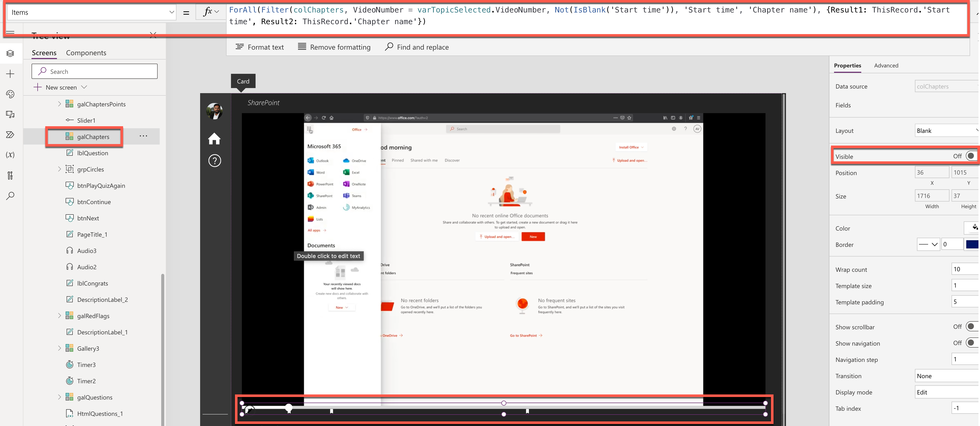The height and width of the screenshot is (426, 980).
Task: Open Advanced tools icon in sidebar
Action: (x=10, y=176)
